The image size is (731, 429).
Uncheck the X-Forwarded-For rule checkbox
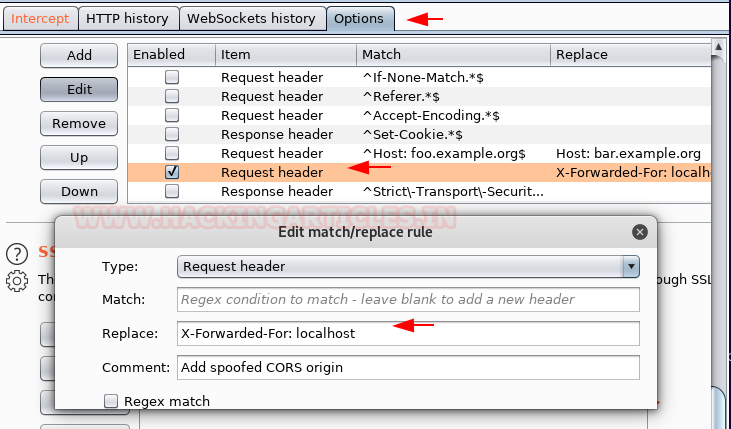pyautogui.click(x=172, y=172)
